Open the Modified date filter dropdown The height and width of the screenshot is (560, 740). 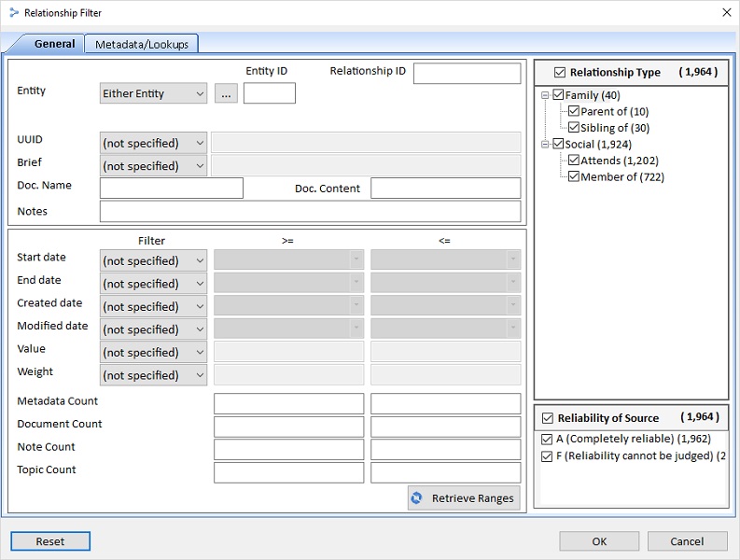click(153, 329)
